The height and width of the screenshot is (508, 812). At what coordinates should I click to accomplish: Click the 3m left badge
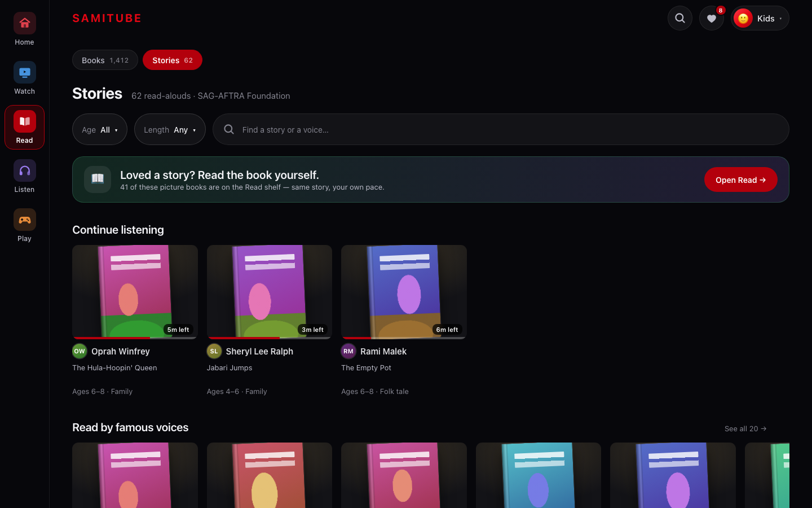tap(312, 330)
